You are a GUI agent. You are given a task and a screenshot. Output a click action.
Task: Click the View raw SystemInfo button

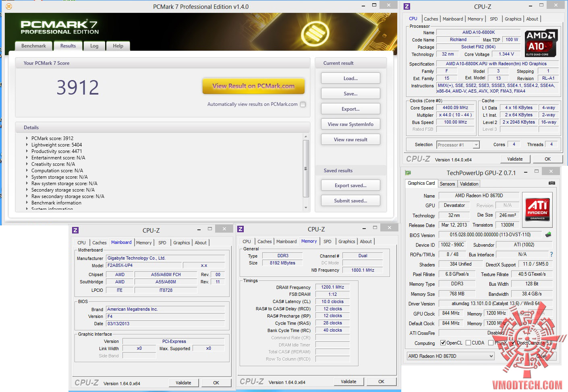coord(350,124)
